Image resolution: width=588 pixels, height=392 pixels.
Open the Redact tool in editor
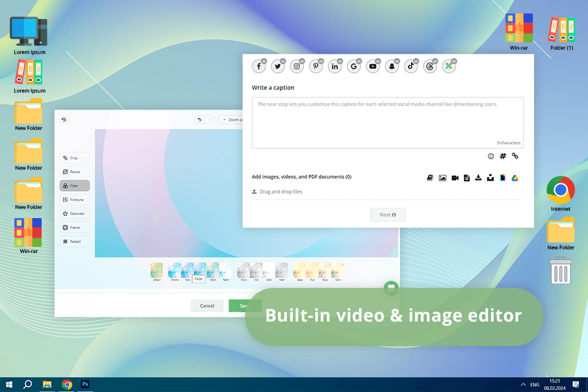tap(74, 241)
